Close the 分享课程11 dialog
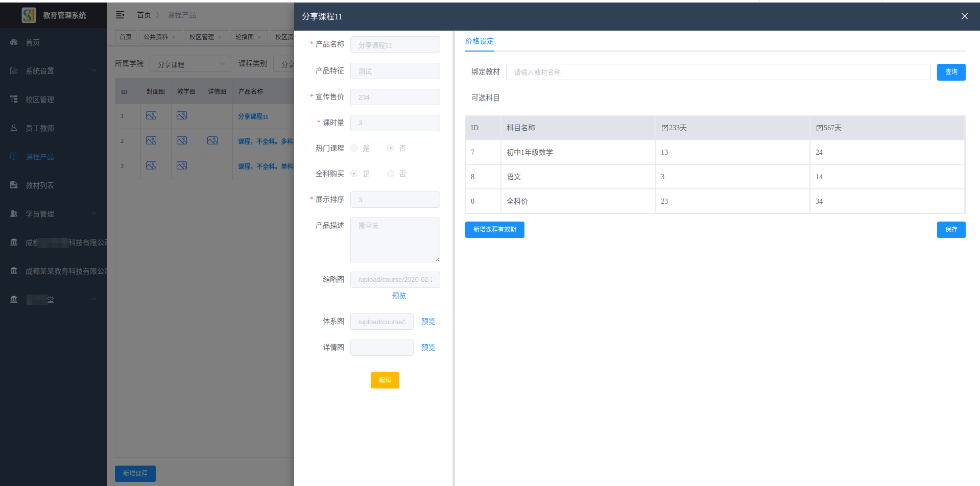 965,16
